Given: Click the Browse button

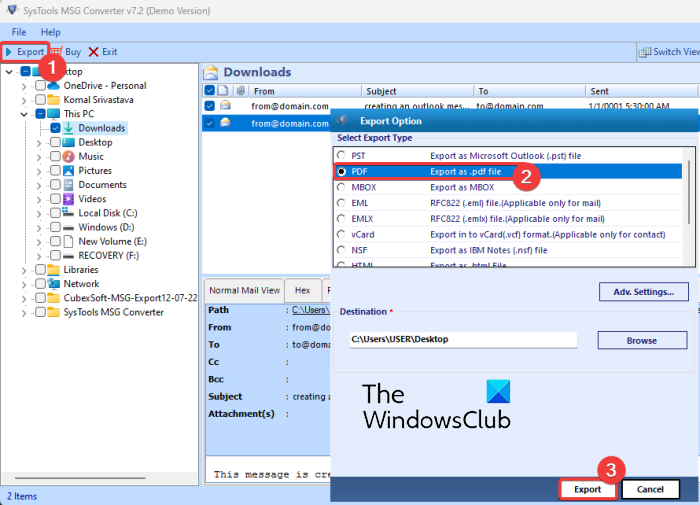Looking at the screenshot, I should point(642,341).
